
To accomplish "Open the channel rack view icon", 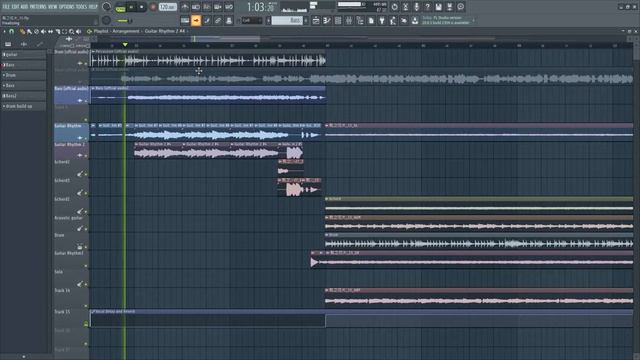I will point(338,20).
